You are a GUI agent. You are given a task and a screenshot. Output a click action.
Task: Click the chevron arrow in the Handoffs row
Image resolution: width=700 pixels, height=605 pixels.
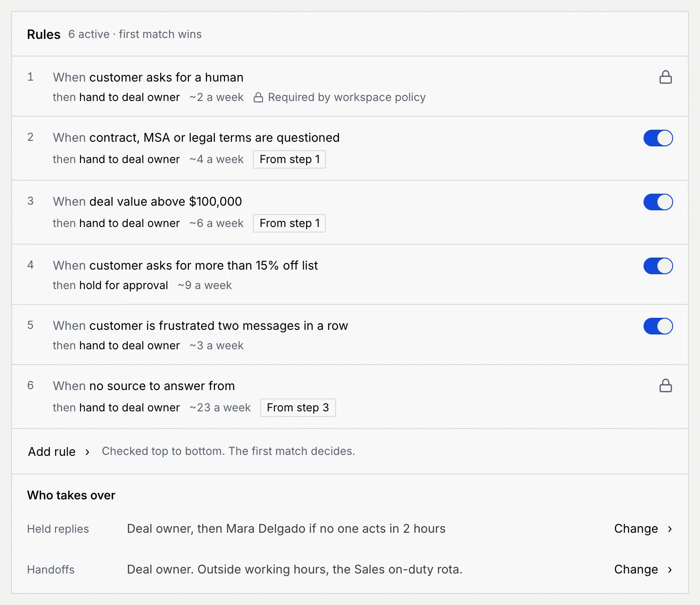point(669,570)
